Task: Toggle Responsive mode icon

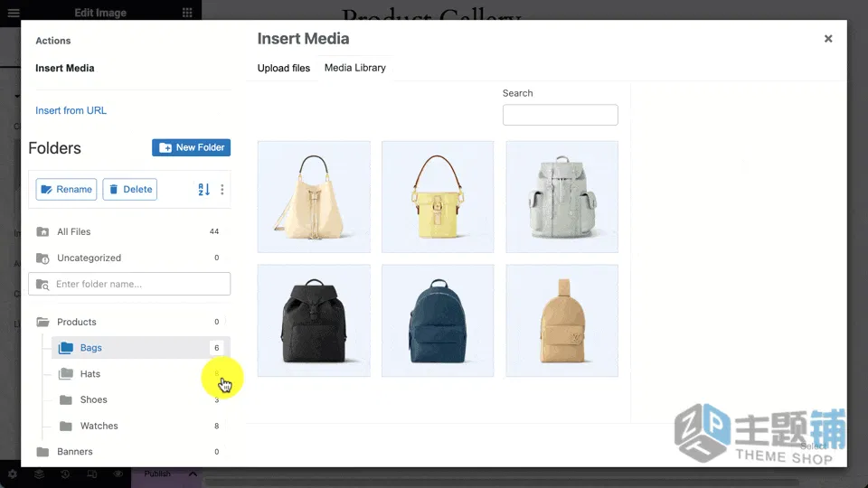Action: click(92, 474)
